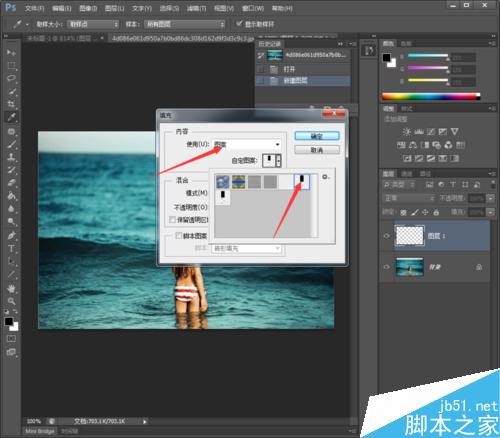
Task: Open the Filter menu
Action: tap(196, 8)
